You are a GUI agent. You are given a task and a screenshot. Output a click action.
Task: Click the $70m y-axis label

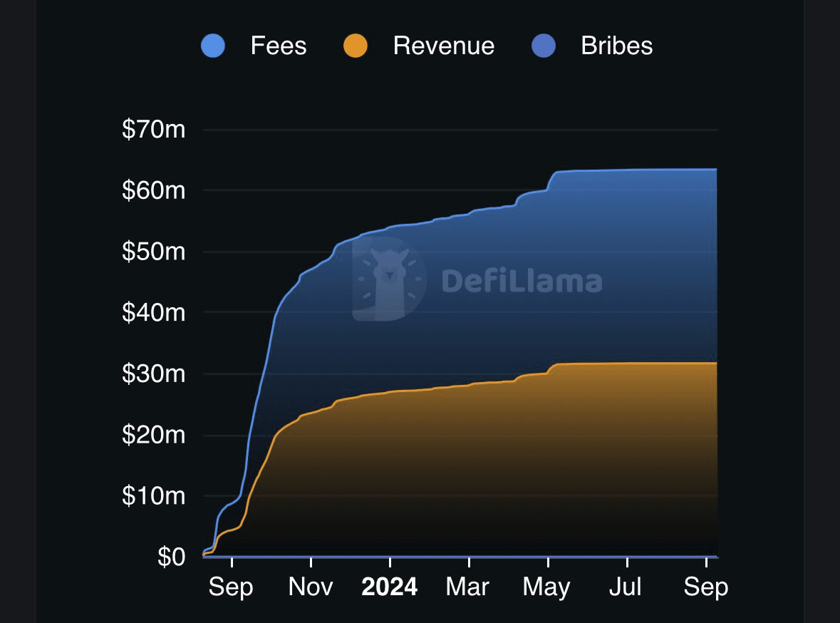point(154,130)
